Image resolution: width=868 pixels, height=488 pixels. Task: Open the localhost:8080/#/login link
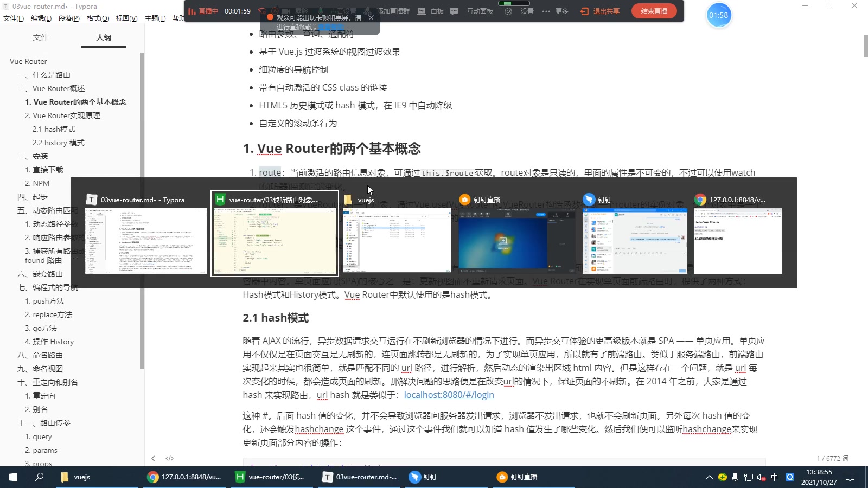point(449,395)
